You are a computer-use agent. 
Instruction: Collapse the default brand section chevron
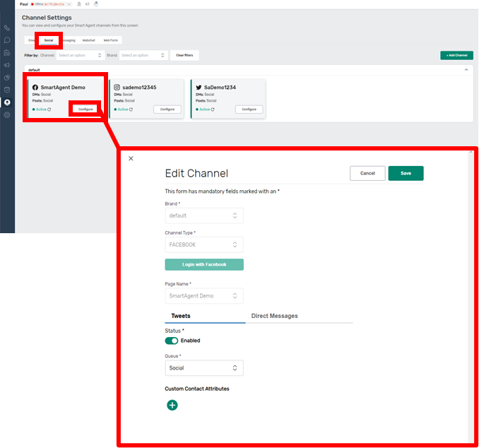tap(466, 70)
